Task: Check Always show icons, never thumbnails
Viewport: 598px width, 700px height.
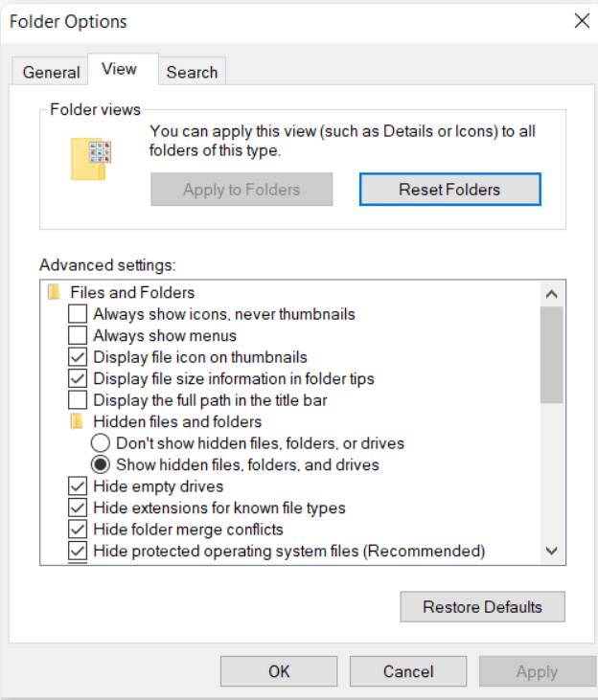Action: click(78, 314)
